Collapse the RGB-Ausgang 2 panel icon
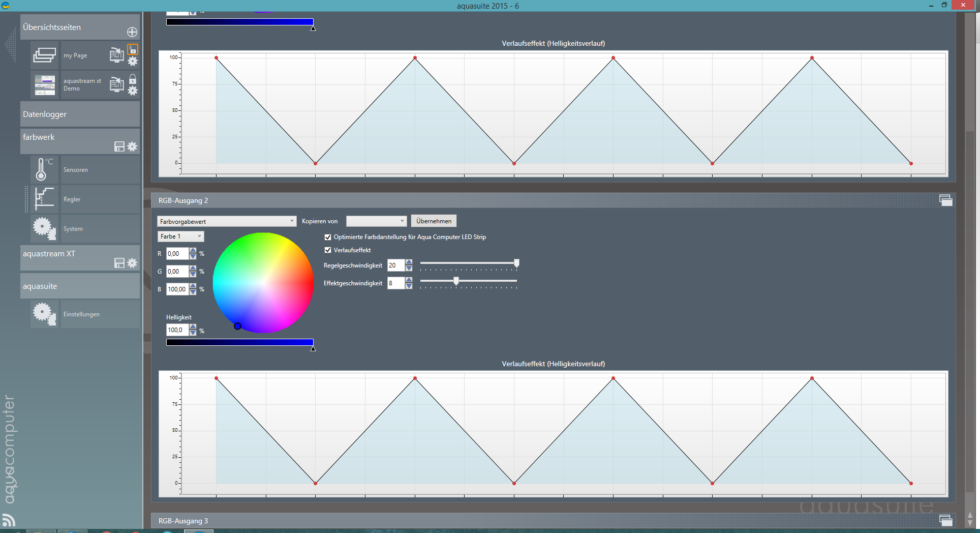Image resolution: width=980 pixels, height=533 pixels. pyautogui.click(x=945, y=200)
